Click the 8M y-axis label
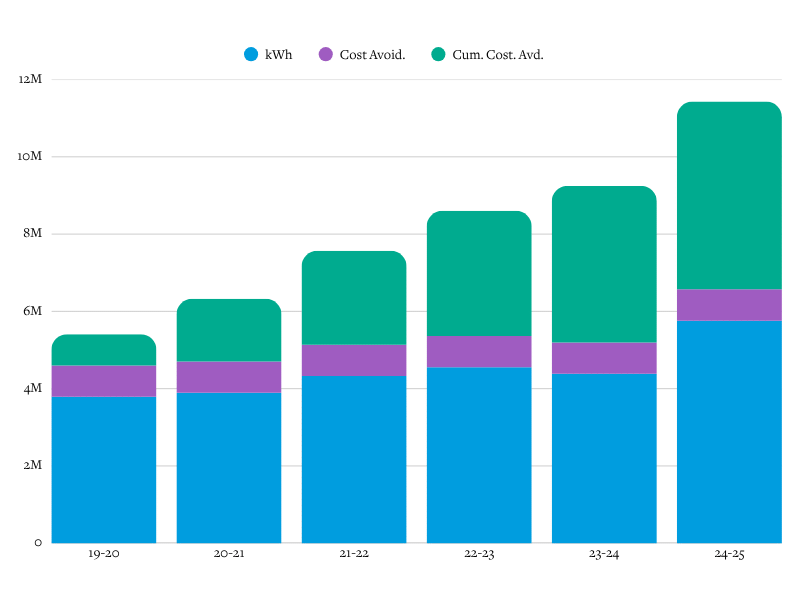This screenshot has width=800, height=600. pyautogui.click(x=32, y=233)
